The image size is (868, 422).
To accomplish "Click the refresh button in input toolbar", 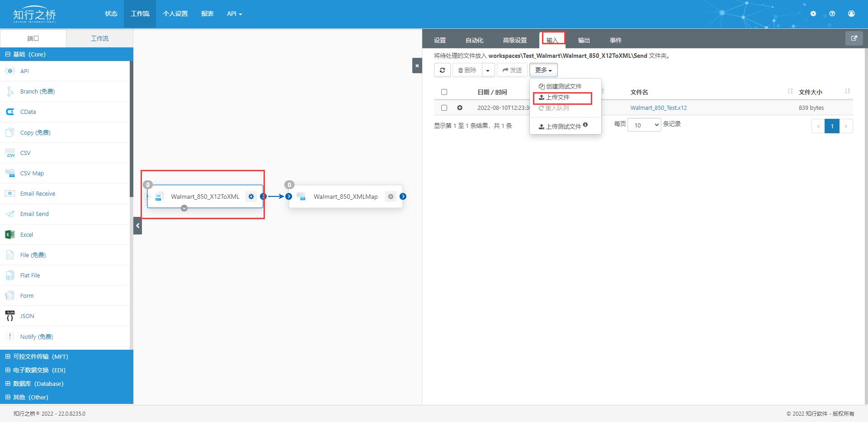I will point(442,70).
